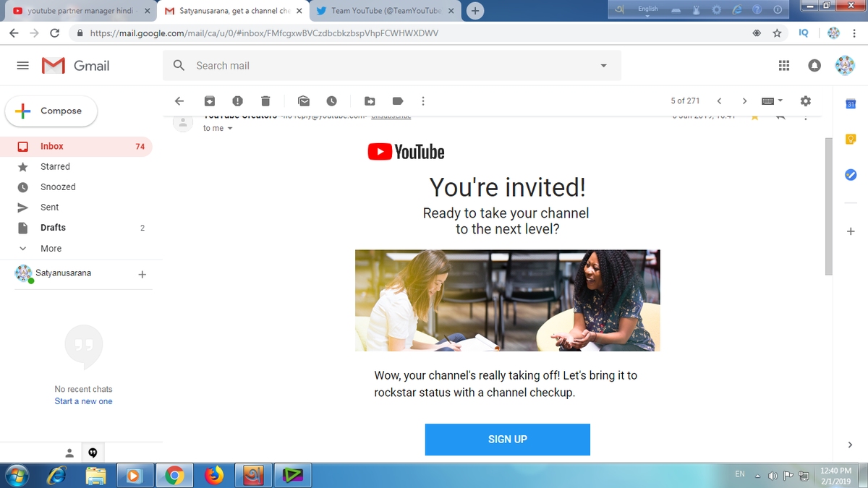
Task: Go to the newer email arrow
Action: pos(719,100)
